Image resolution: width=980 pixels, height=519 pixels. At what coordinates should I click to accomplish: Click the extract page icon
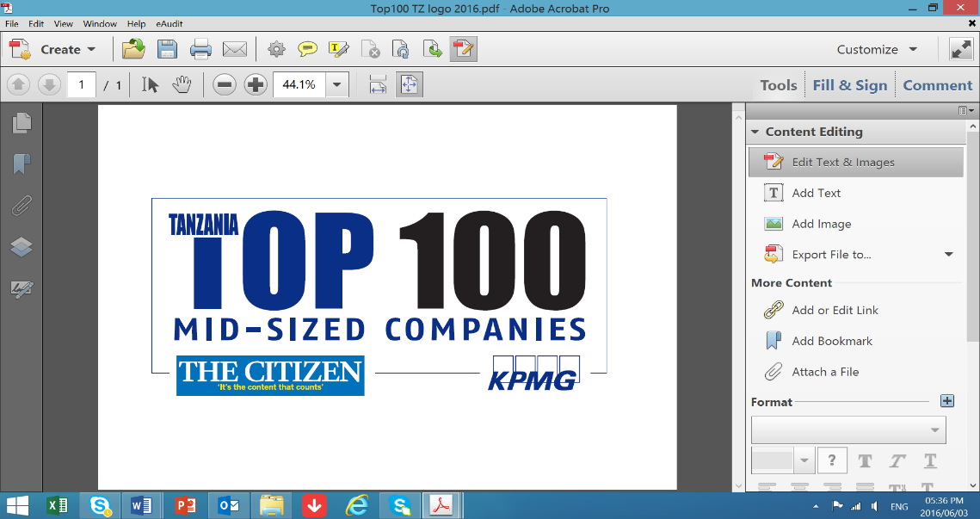(x=433, y=49)
